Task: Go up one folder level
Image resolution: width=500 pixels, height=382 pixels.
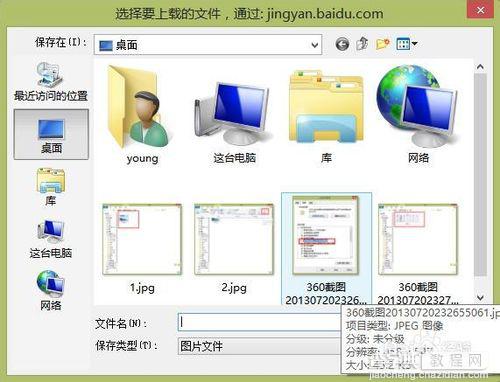Action: click(x=362, y=44)
